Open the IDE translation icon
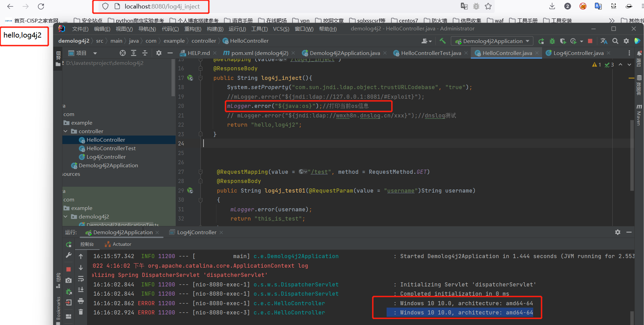The image size is (644, 325). pos(604,41)
